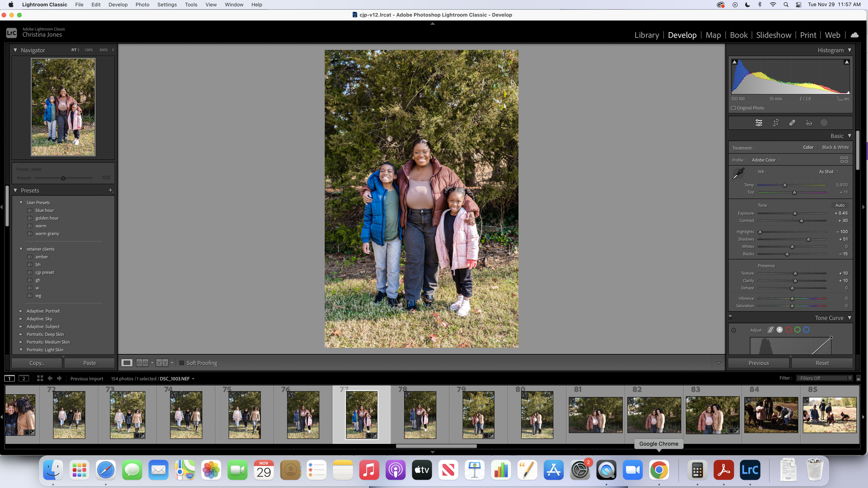868x488 pixels.
Task: Pick the White Balance Selector eyedropper
Action: 738,174
